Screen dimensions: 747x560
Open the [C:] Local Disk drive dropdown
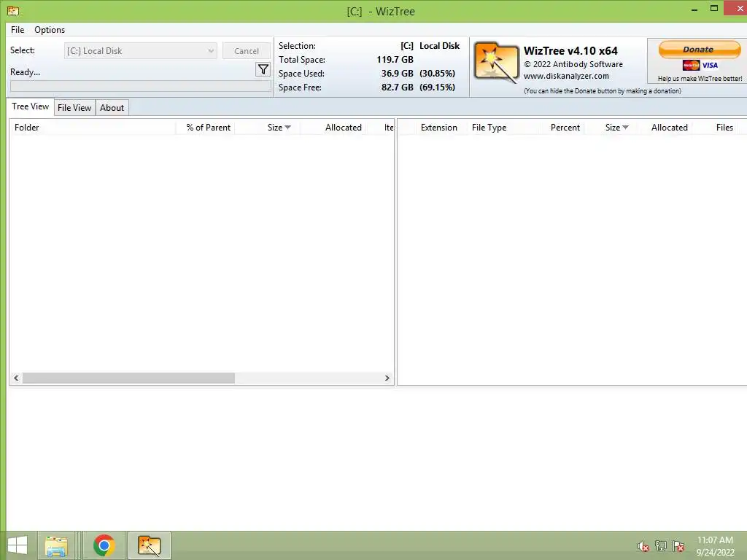click(141, 51)
